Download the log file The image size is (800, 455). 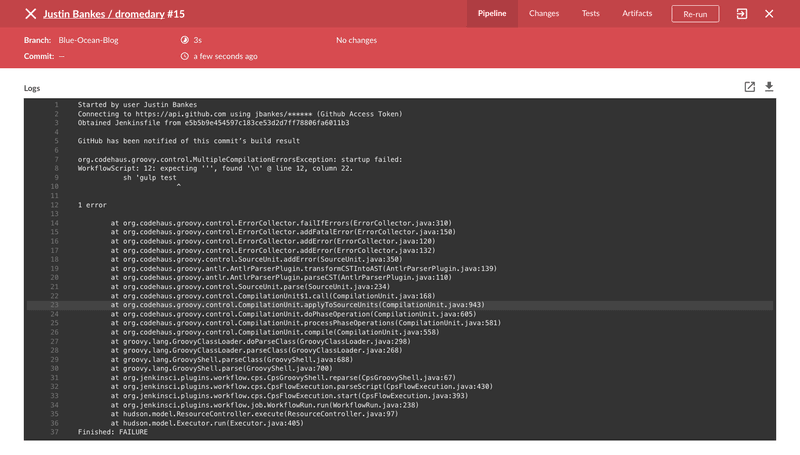[x=769, y=87]
